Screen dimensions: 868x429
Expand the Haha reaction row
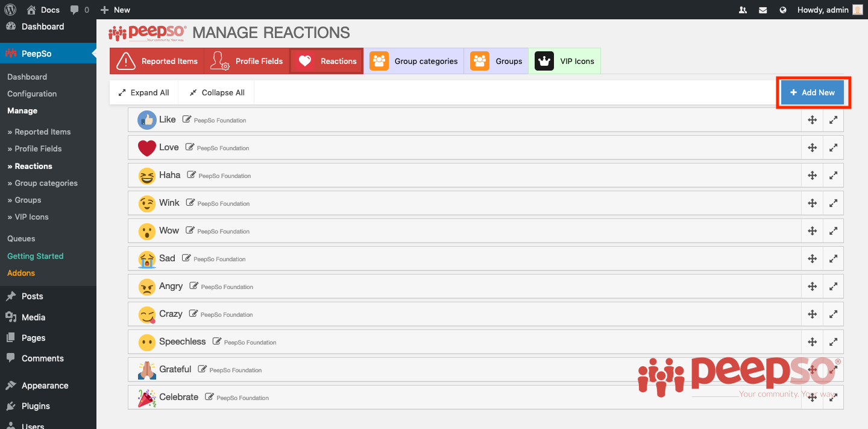pos(833,176)
